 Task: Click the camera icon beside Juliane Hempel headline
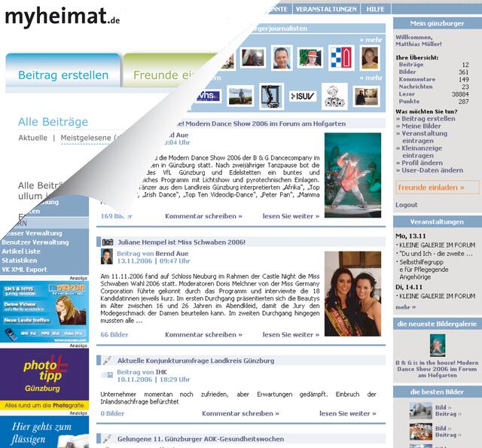[x=107, y=242]
